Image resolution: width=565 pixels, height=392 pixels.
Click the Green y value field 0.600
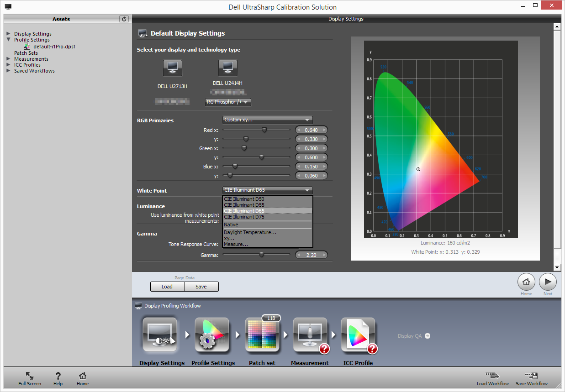point(311,157)
